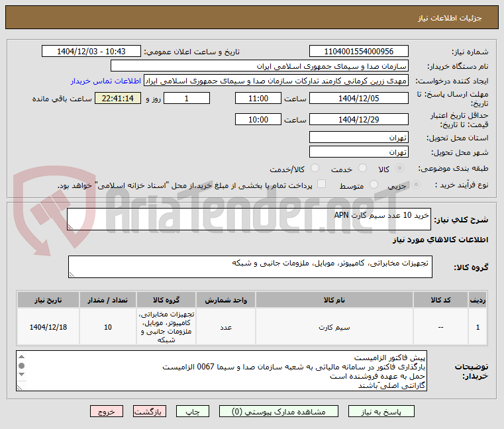Click the scrollbar thumb in buyer notes

pos(22,365)
